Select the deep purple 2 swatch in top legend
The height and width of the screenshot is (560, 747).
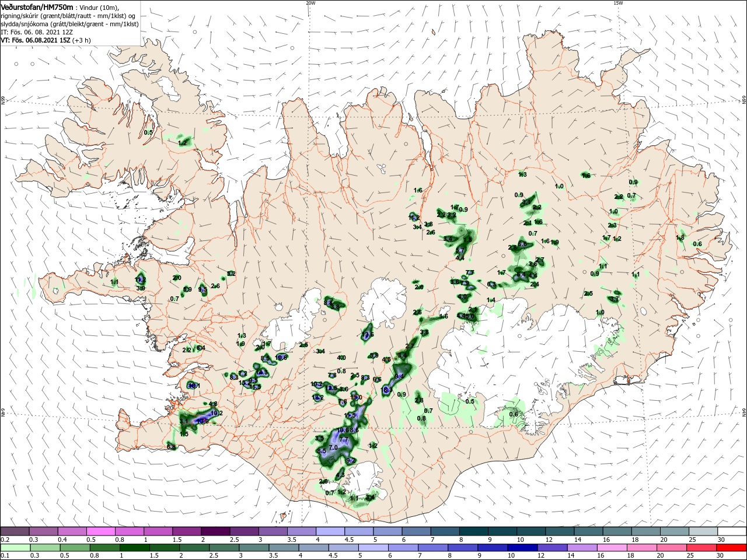pyautogui.click(x=215, y=531)
